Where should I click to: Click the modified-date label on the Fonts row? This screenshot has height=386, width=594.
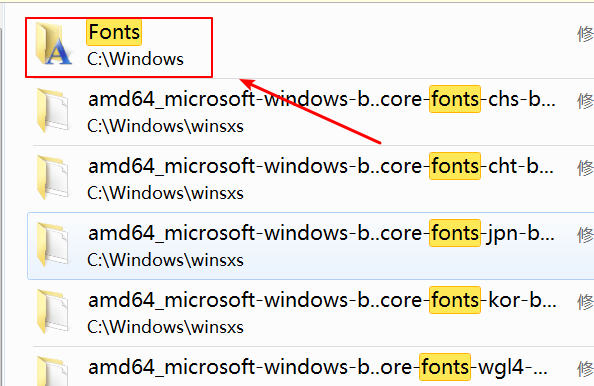pyautogui.click(x=585, y=34)
